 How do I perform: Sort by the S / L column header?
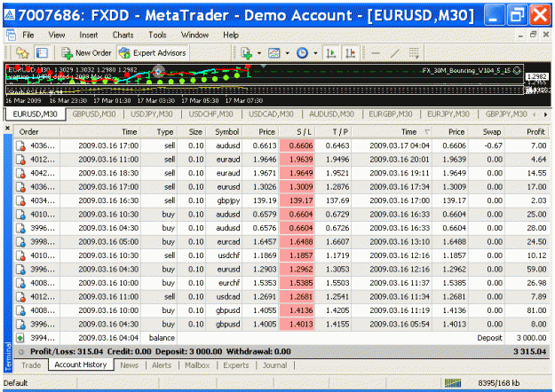coord(297,132)
